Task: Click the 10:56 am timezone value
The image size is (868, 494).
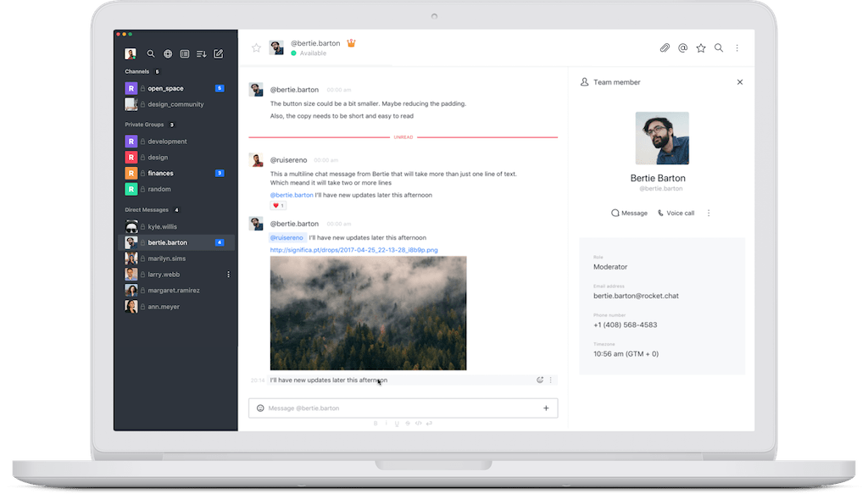Action: point(626,354)
